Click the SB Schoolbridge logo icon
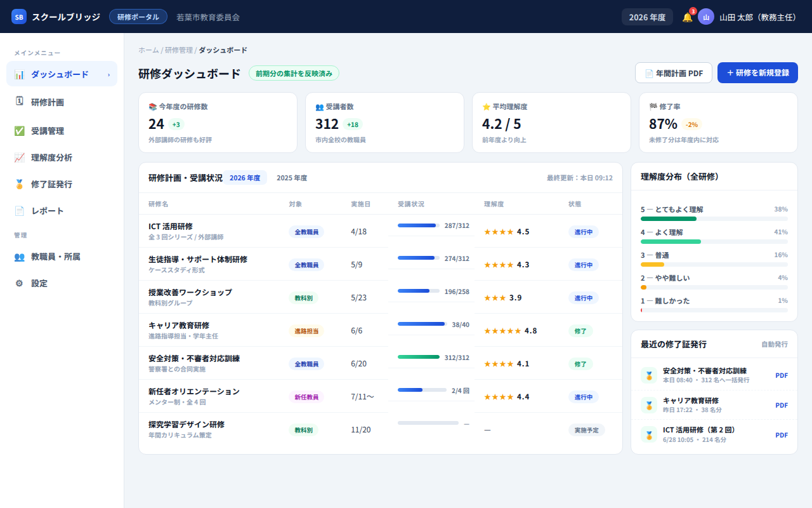The width and height of the screenshot is (812, 508). (x=19, y=17)
